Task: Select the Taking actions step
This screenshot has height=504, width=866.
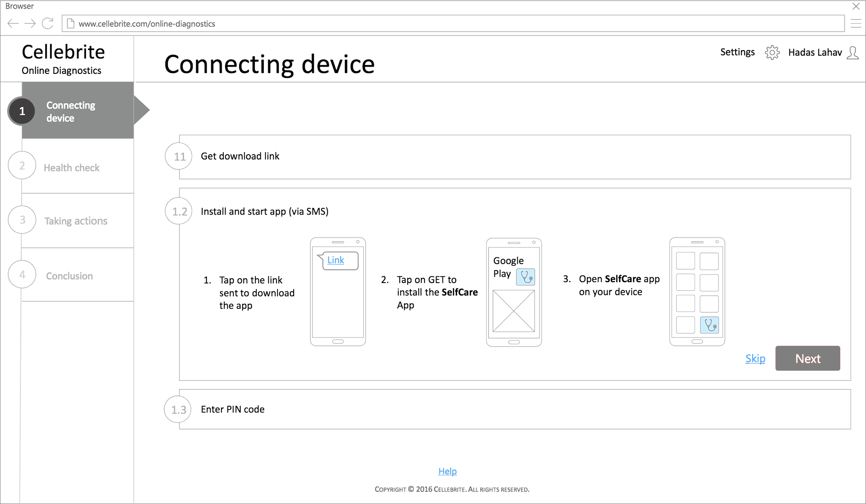Action: coord(75,221)
